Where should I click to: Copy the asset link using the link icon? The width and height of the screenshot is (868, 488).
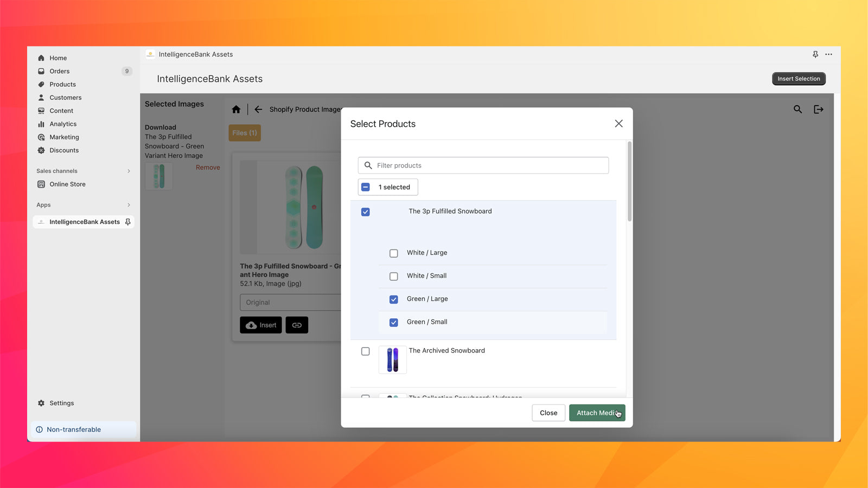coord(297,325)
